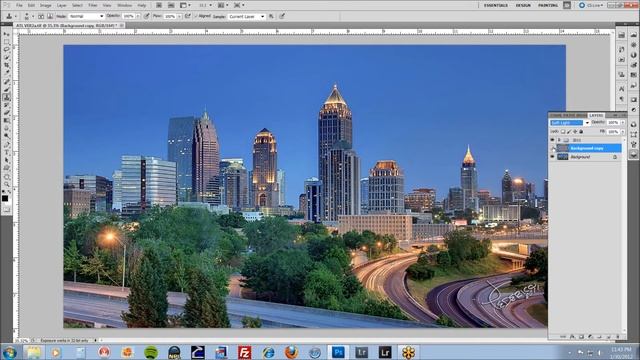The image size is (640, 360).
Task: Toggle the airbrush option next to Flow
Action: (187, 16)
